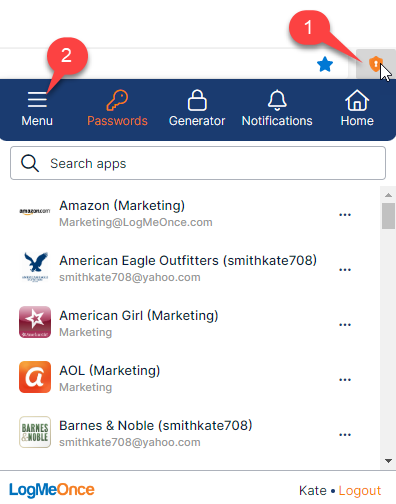This screenshot has width=396, height=504.
Task: Expand options for Amazon (Marketing)
Action: point(345,215)
